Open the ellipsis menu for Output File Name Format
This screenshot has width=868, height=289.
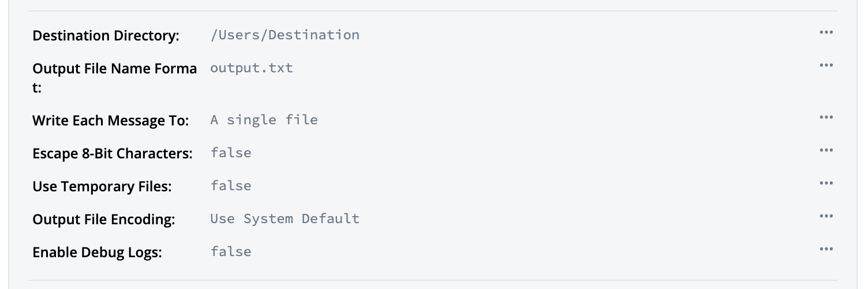(826, 65)
